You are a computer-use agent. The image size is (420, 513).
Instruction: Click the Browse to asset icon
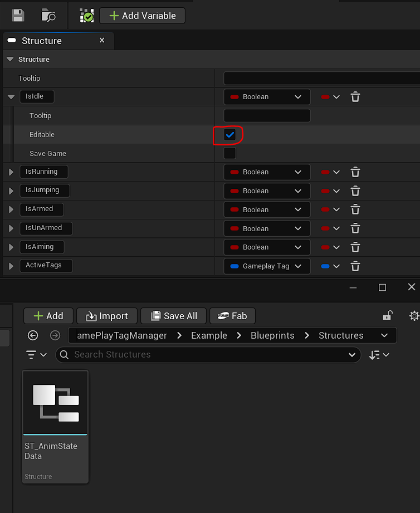click(48, 15)
